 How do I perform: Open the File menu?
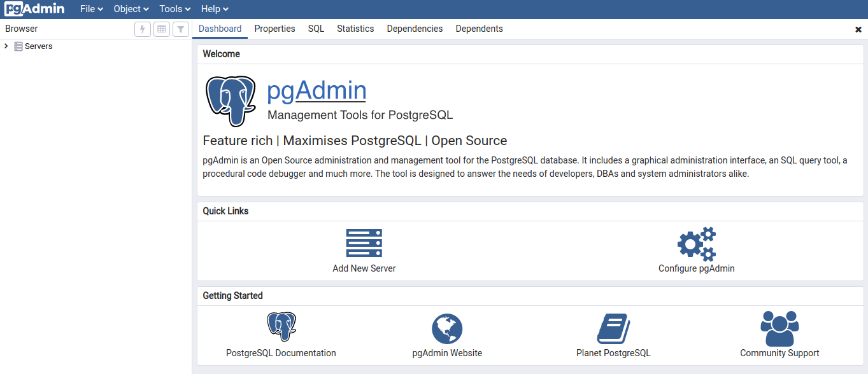tap(90, 8)
